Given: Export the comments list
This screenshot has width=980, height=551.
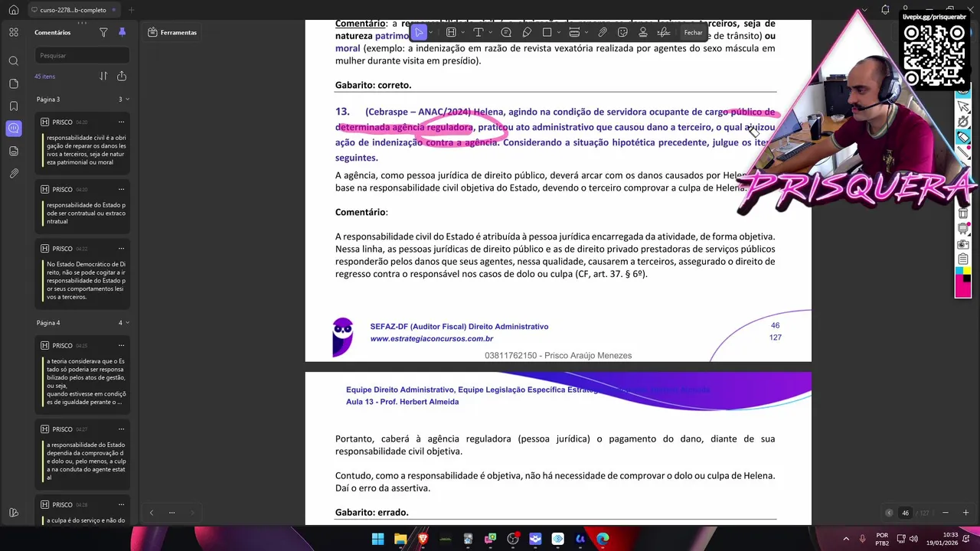Looking at the screenshot, I should 122,76.
